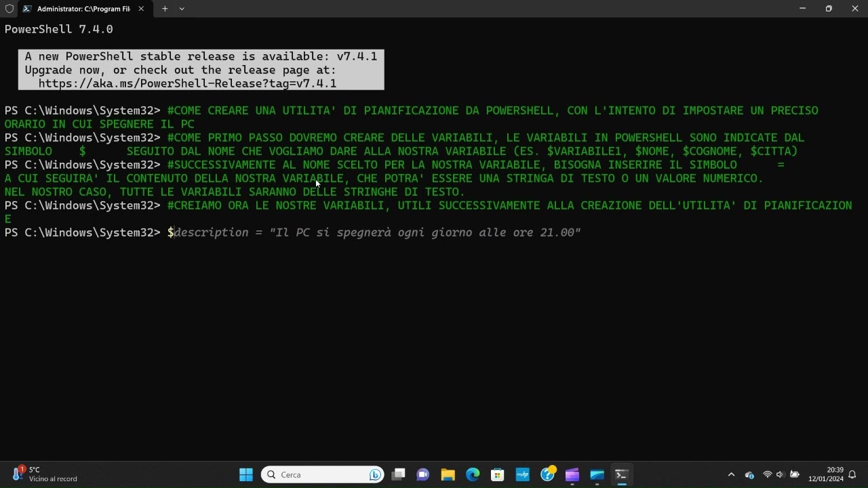The image size is (868, 488).
Task: Open the Clipchamp video editor taskbar icon
Action: click(572, 474)
